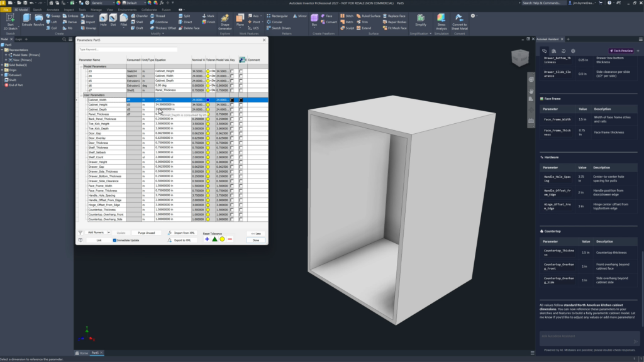The width and height of the screenshot is (644, 362).
Task: Activate the Sweep feature
Action: click(53, 16)
